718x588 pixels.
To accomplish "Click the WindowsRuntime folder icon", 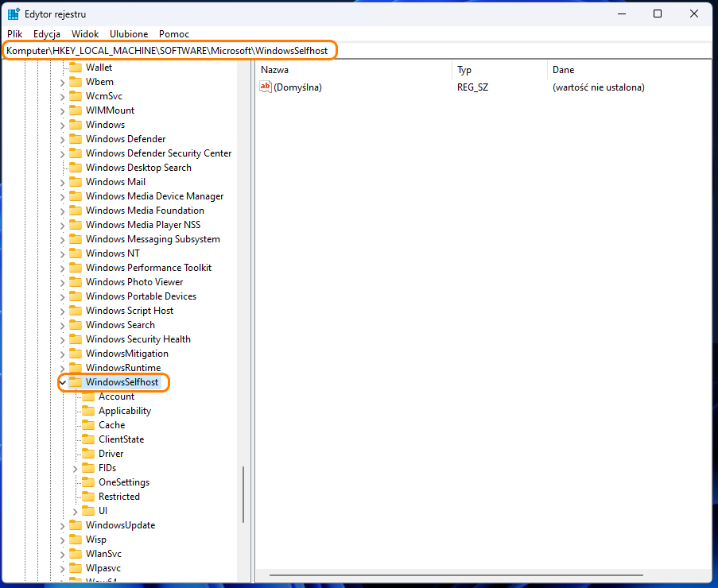I will point(75,367).
